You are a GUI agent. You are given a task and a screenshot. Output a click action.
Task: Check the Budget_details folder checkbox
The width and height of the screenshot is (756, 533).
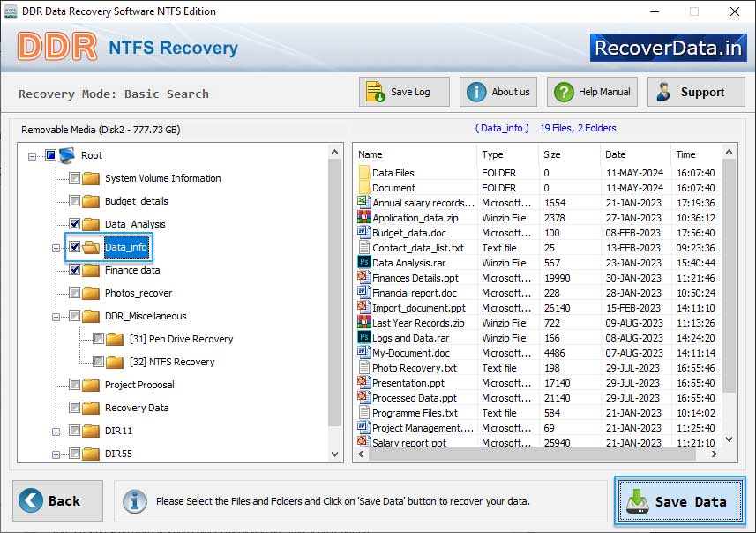(x=74, y=200)
